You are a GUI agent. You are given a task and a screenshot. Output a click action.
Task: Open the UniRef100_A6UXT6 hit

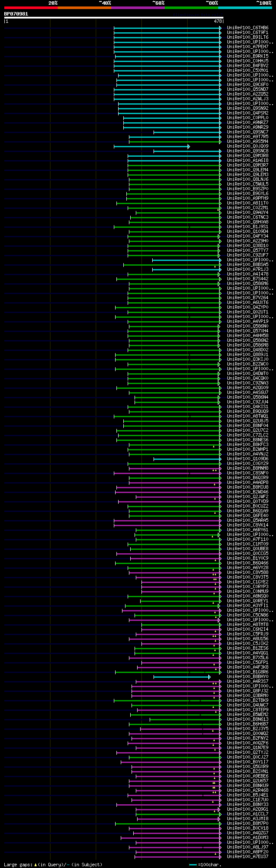tap(248, 302)
